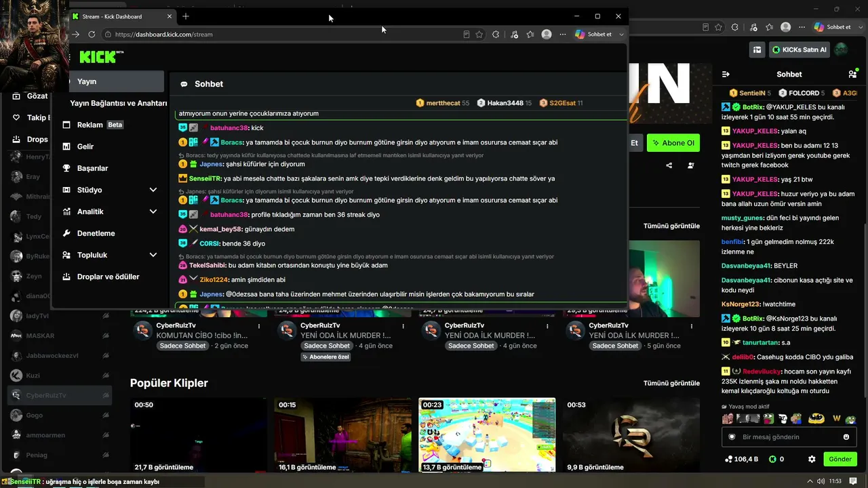Image resolution: width=868 pixels, height=488 pixels.
Task: Click the Gelir chart icon in sidebar
Action: (66, 146)
